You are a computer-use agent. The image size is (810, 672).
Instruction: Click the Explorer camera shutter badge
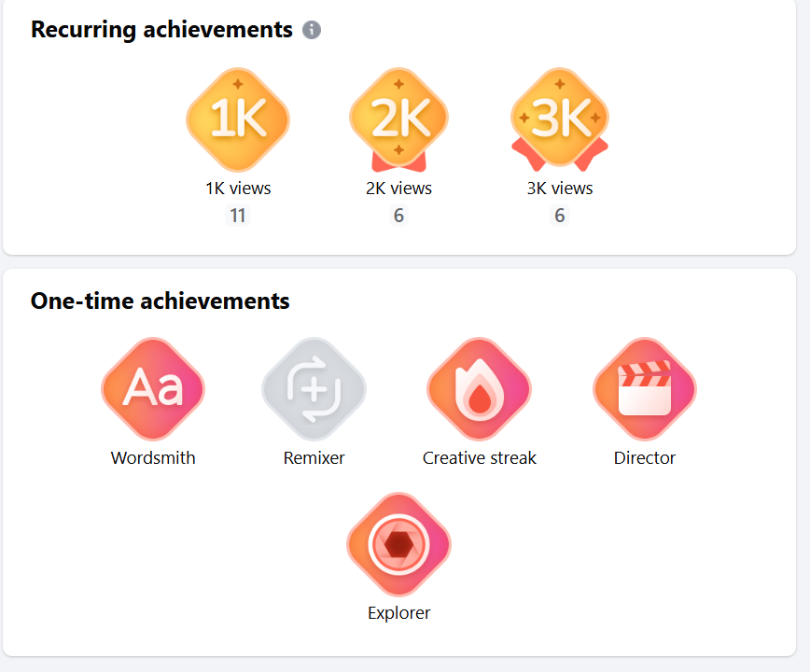tap(398, 544)
